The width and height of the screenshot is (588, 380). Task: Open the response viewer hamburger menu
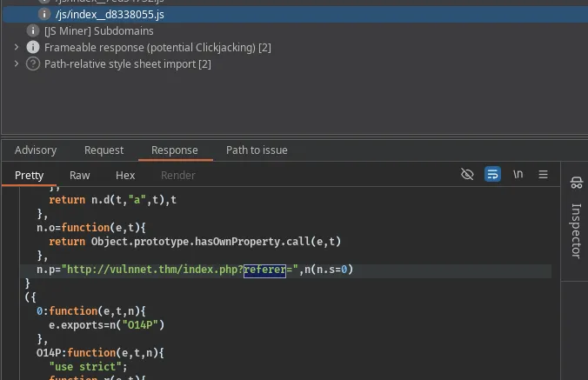544,174
